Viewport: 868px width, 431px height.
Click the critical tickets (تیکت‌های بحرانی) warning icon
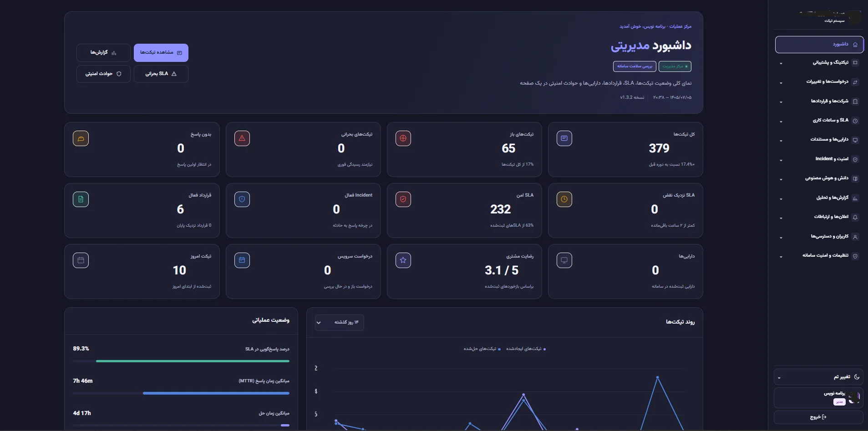[x=242, y=138]
